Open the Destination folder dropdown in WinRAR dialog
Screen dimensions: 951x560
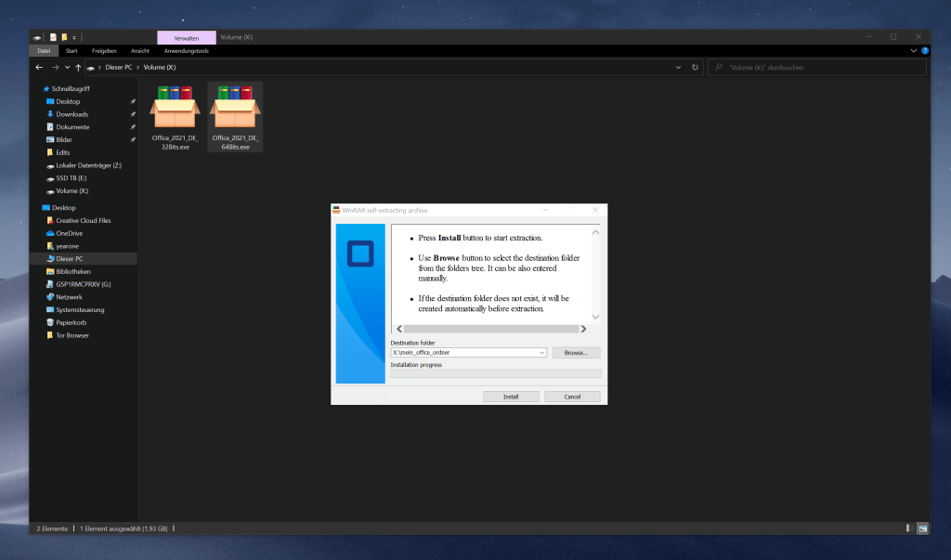pyautogui.click(x=541, y=353)
